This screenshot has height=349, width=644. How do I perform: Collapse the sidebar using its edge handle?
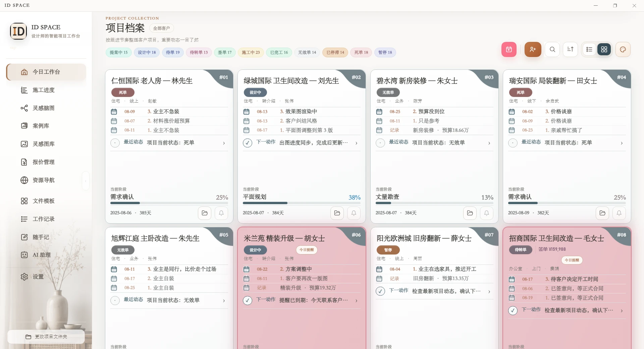(86, 181)
